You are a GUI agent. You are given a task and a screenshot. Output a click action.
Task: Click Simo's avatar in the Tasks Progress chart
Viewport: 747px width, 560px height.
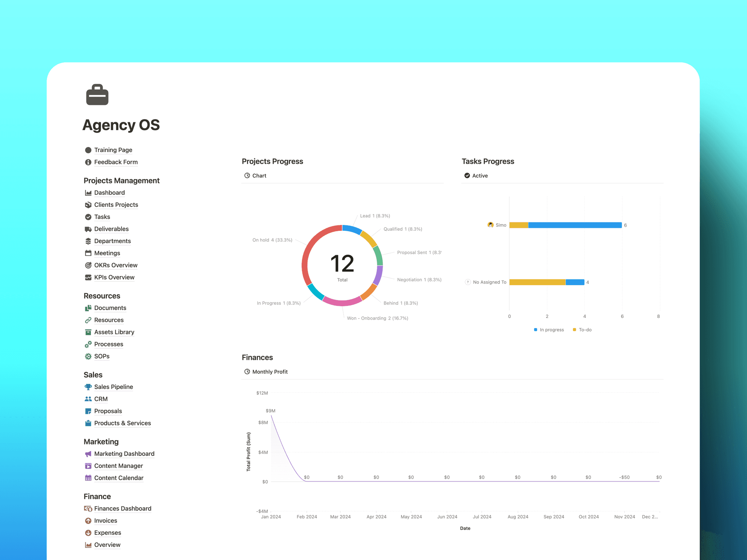point(490,225)
